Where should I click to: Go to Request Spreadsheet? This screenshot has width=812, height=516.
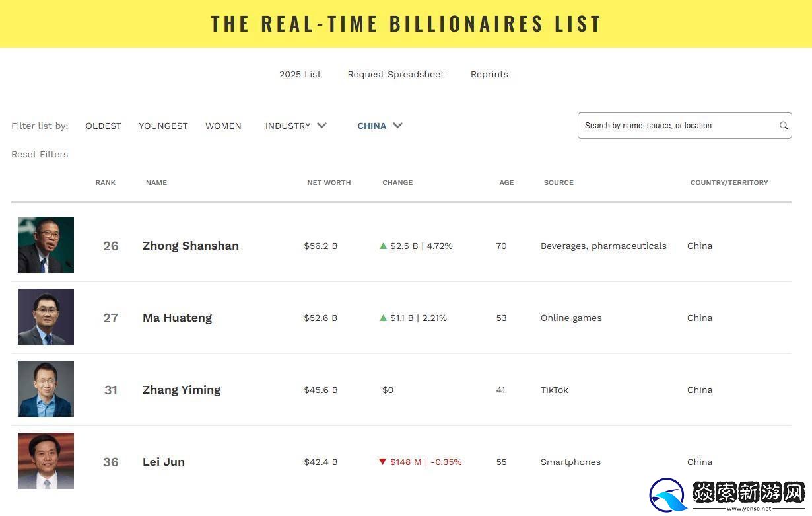395,74
